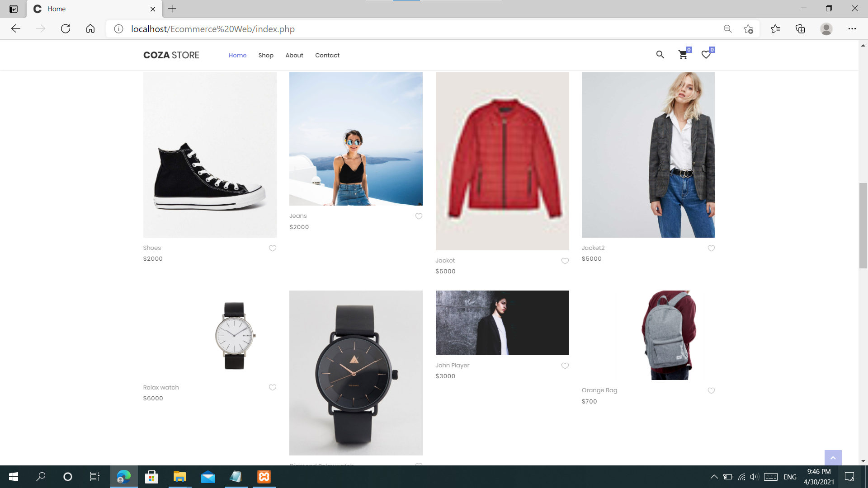The height and width of the screenshot is (488, 868).
Task: Click the COZA STORE logo
Action: coord(171,55)
